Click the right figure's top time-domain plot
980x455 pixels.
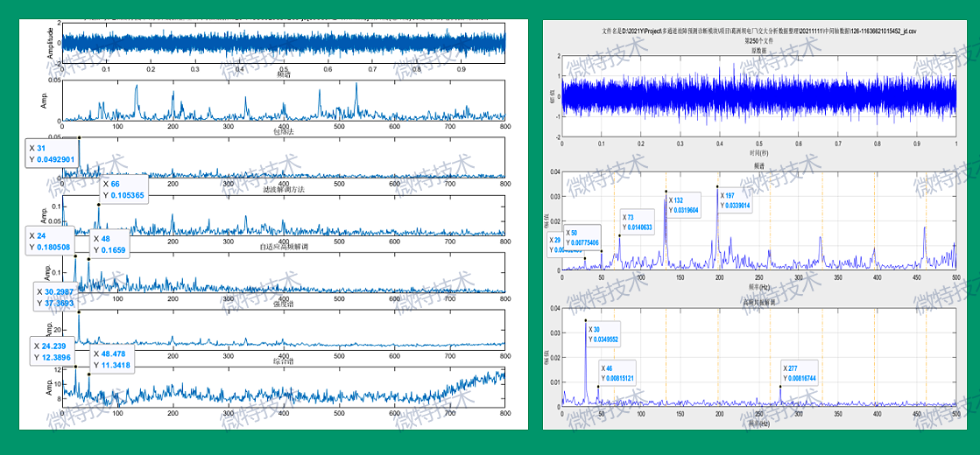(758, 94)
